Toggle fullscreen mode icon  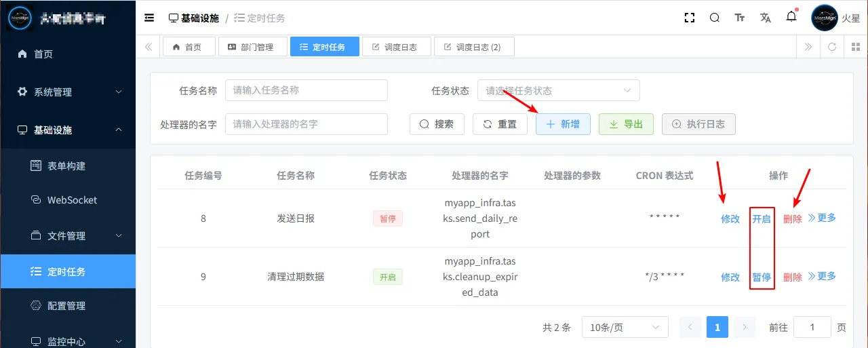click(690, 18)
